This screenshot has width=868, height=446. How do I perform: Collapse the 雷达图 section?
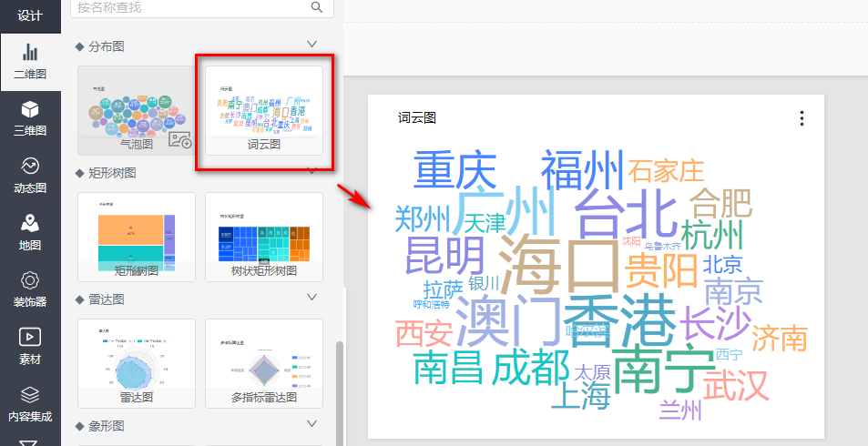coord(312,298)
